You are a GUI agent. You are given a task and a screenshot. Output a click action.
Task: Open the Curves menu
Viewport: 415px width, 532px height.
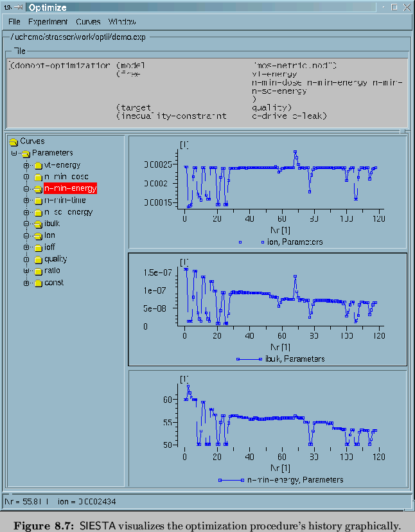click(88, 22)
